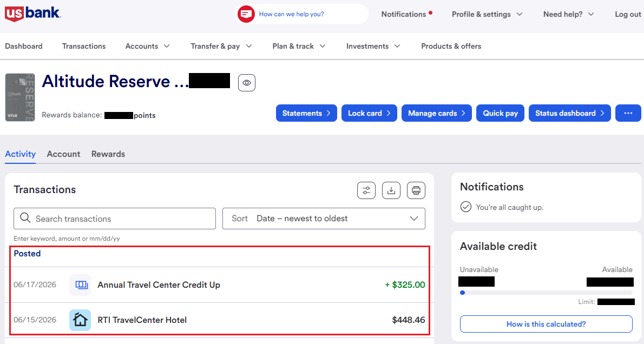This screenshot has height=344, width=644.
Task: Download transactions with the download icon
Action: tap(391, 190)
